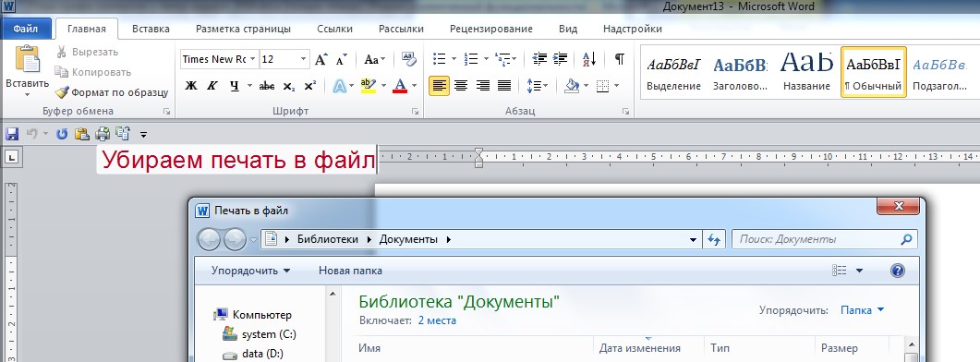Toggle paragraph marks (¶) visibility
This screenshot has height=362, width=980.
coord(619,59)
